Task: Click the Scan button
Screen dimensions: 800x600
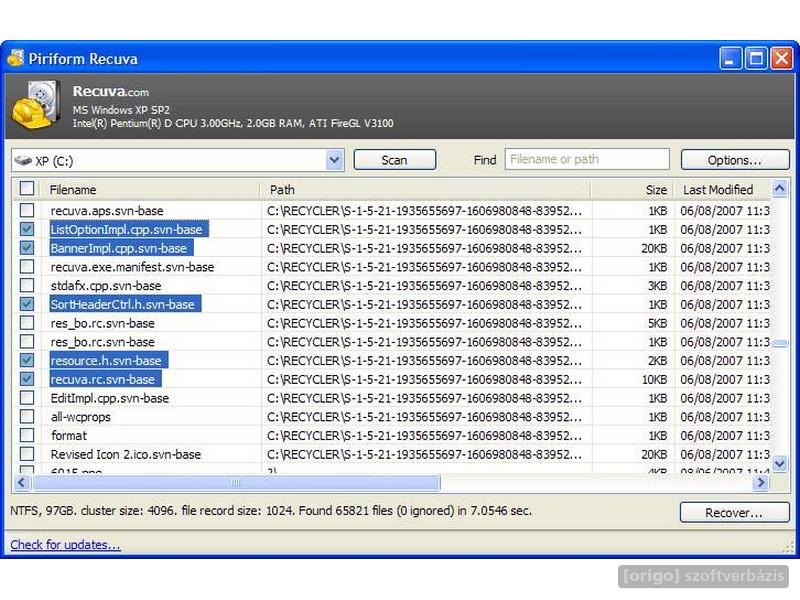Action: [394, 160]
